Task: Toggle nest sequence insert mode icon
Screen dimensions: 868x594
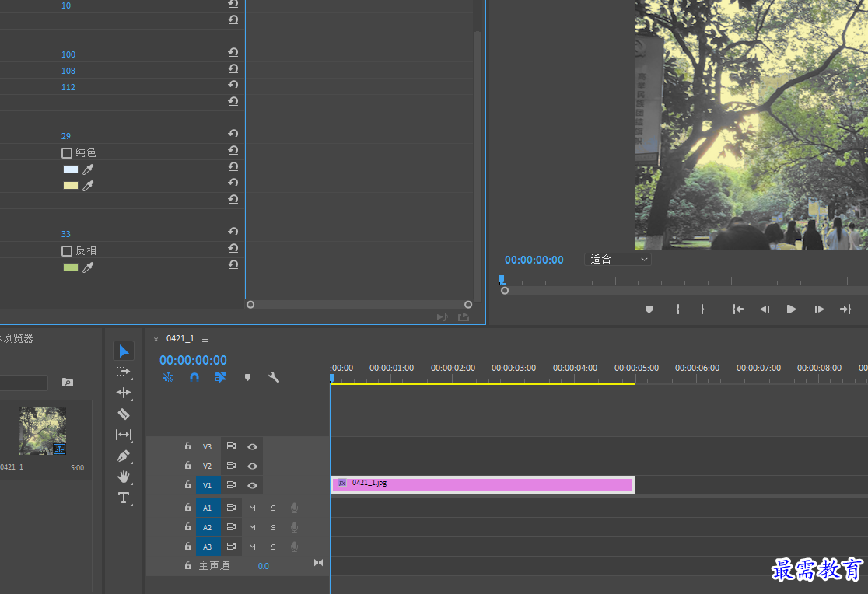Action: pos(168,377)
